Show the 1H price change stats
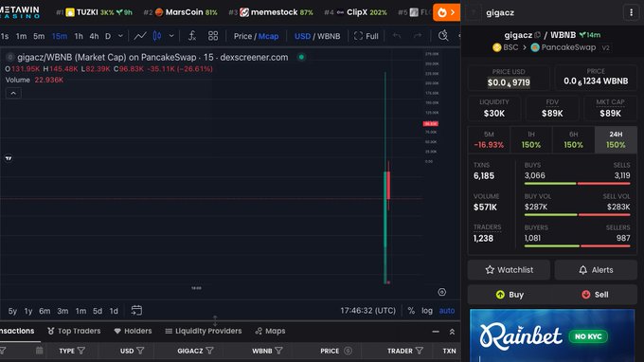This screenshot has width=644, height=362. coord(531,139)
